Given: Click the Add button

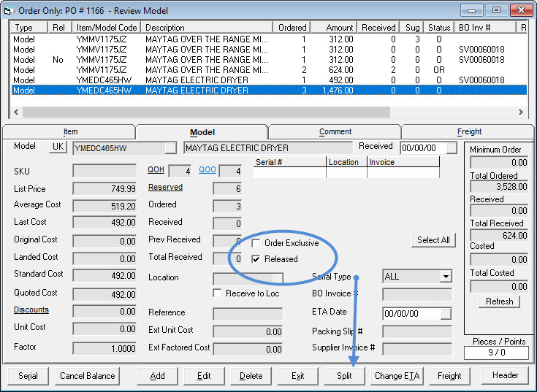Looking at the screenshot, I should 157,376.
